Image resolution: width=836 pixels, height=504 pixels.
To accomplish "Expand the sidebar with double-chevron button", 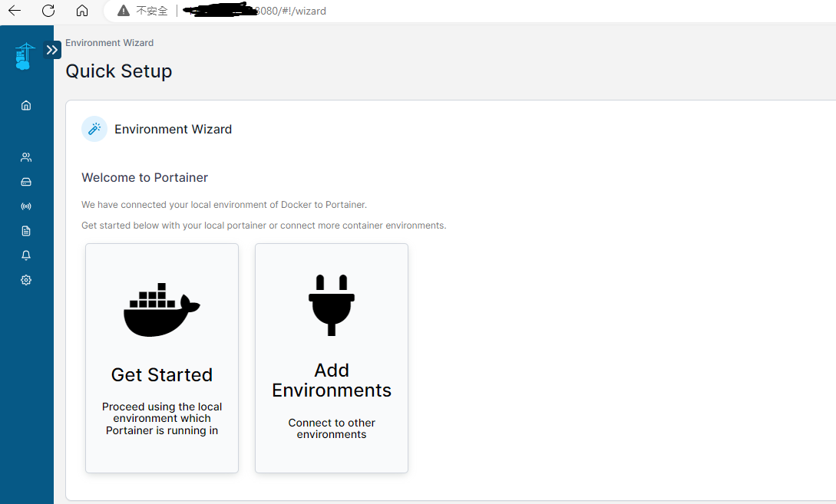I will pos(52,50).
